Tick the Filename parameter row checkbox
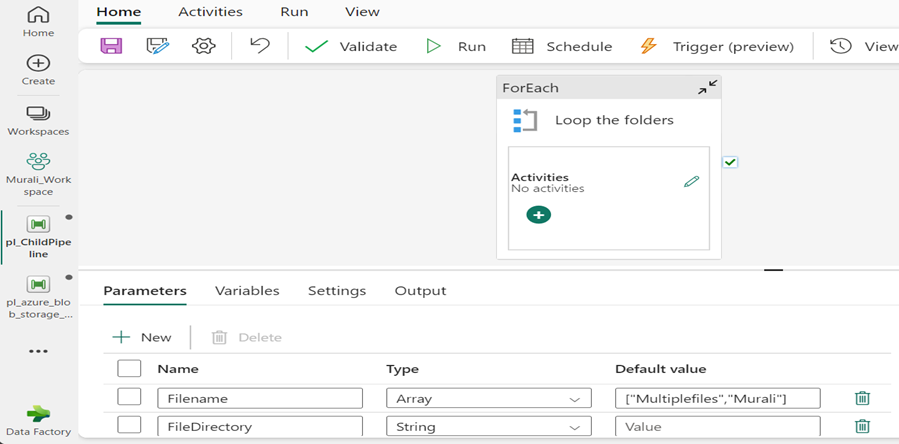899x444 pixels. click(129, 398)
